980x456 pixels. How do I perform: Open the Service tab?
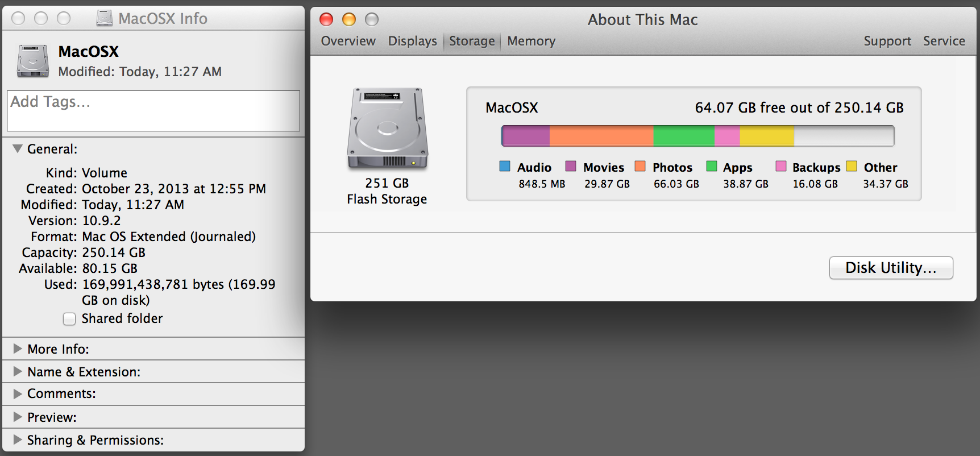pyautogui.click(x=944, y=41)
